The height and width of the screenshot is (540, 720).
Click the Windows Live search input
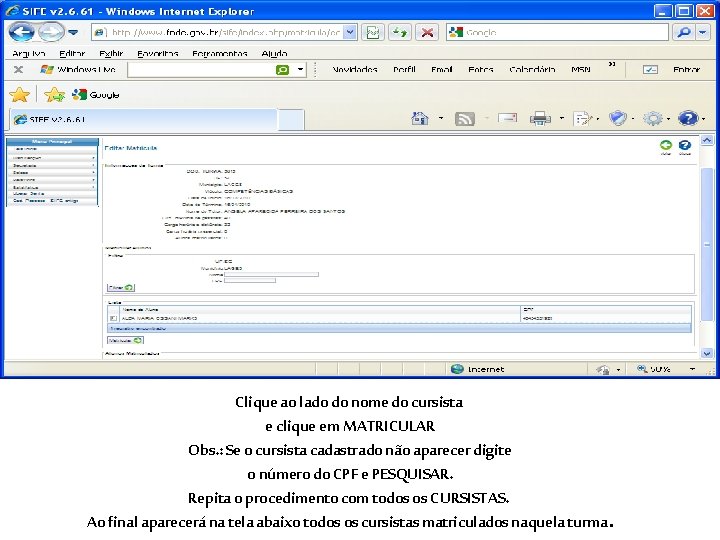pos(201,70)
